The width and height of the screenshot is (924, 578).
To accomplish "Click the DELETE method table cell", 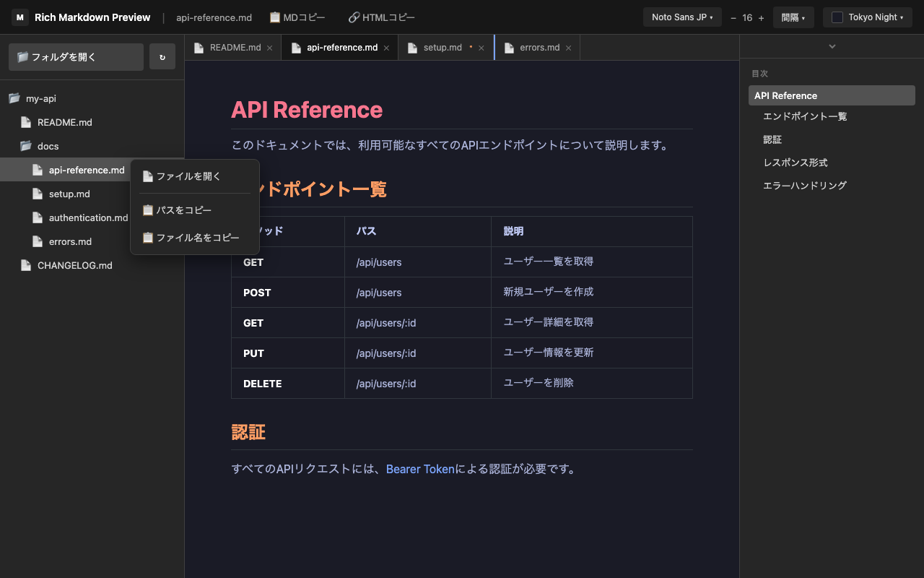I will (x=288, y=384).
